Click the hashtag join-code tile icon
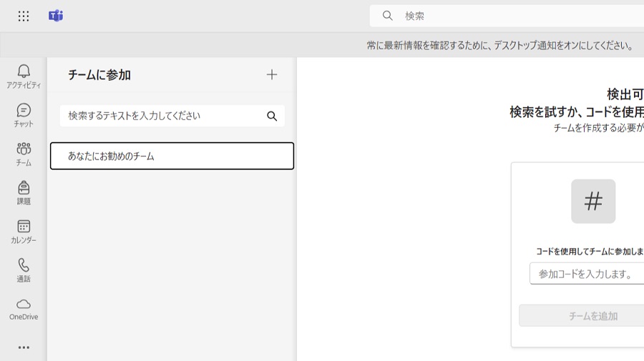This screenshot has width=644, height=361. [x=593, y=202]
